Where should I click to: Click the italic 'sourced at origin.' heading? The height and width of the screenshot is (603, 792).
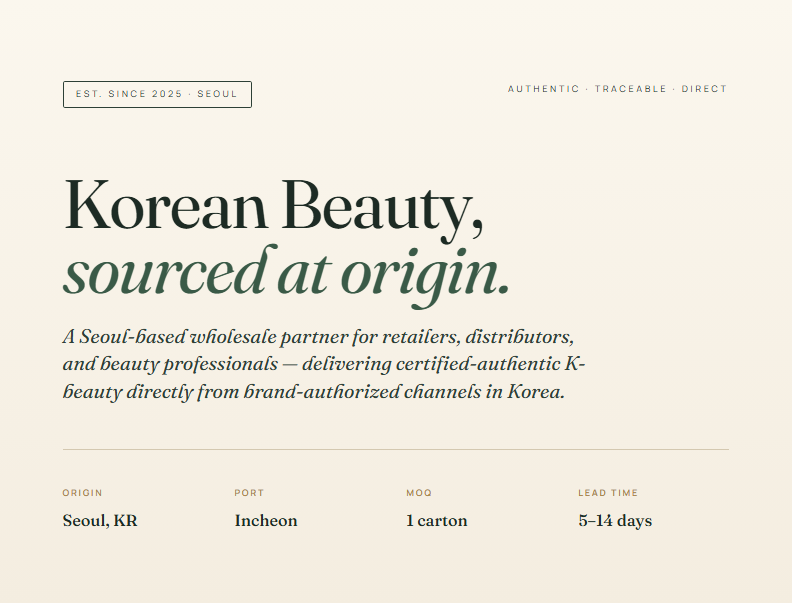(x=286, y=275)
